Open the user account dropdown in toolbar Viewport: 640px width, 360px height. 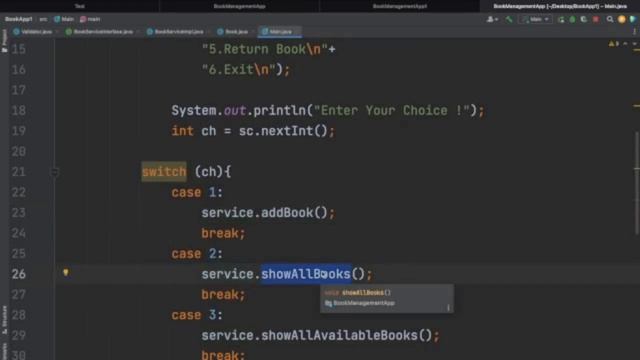point(492,19)
